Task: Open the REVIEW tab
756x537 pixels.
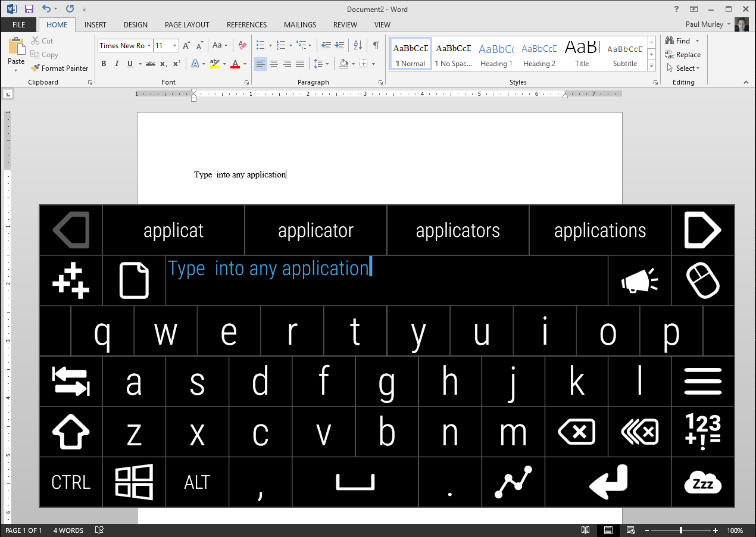Action: (345, 24)
